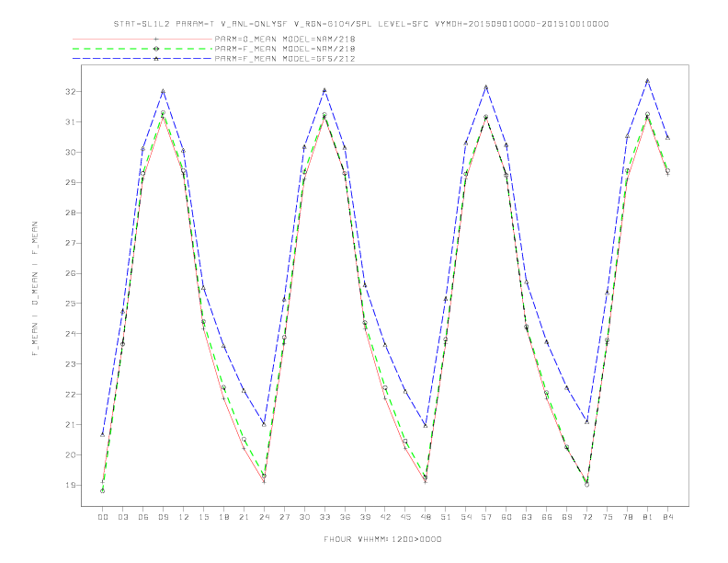
Task: Select legend label 'PARM=F_MEAN MODEL=NAM/218'
Action: tap(285, 49)
